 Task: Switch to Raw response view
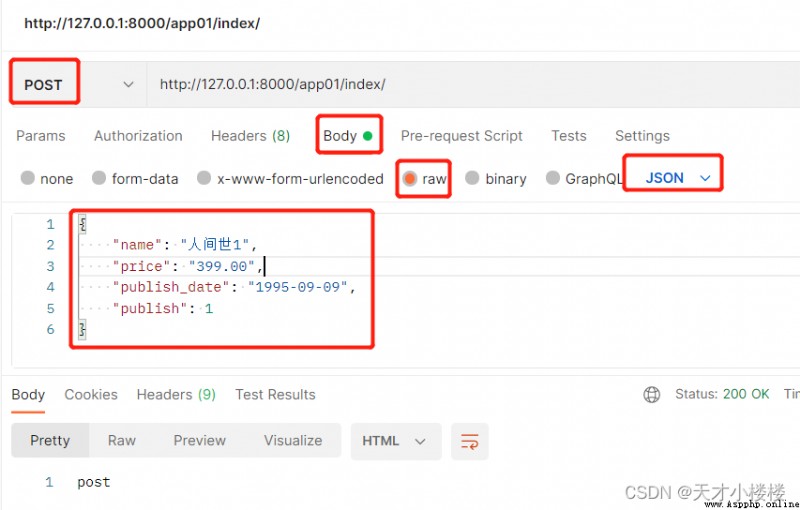coord(122,440)
